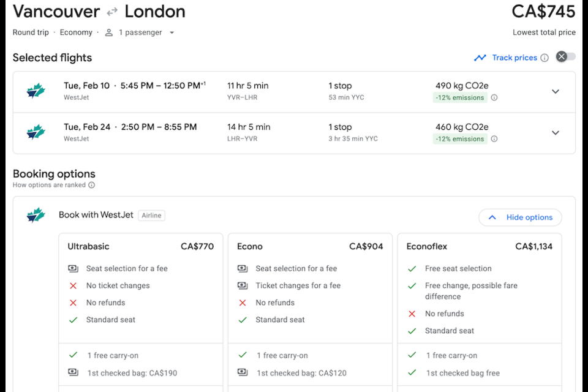The image size is (588, 392).
Task: Click the Airline badge next to Book with WestJet
Action: pos(151,216)
